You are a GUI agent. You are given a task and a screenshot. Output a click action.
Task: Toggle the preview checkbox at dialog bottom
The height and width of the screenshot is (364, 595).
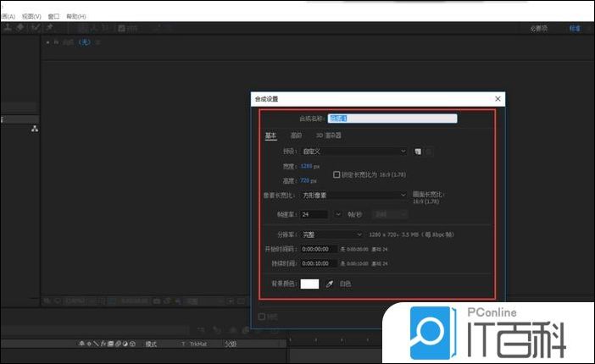[262, 317]
